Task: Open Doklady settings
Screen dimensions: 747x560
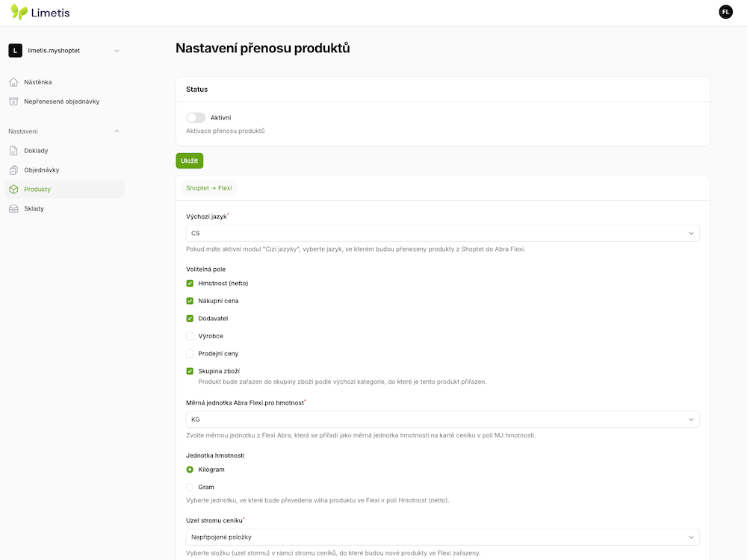Action: [64, 151]
